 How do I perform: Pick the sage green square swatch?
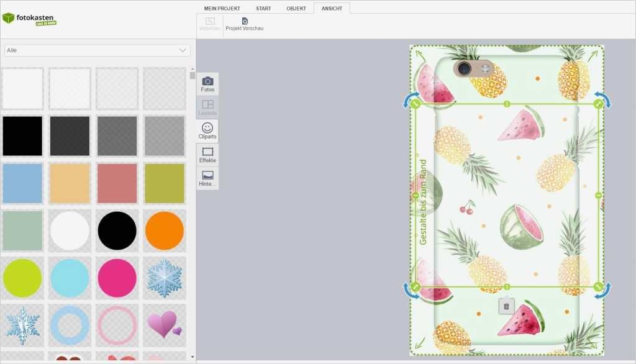click(x=22, y=230)
